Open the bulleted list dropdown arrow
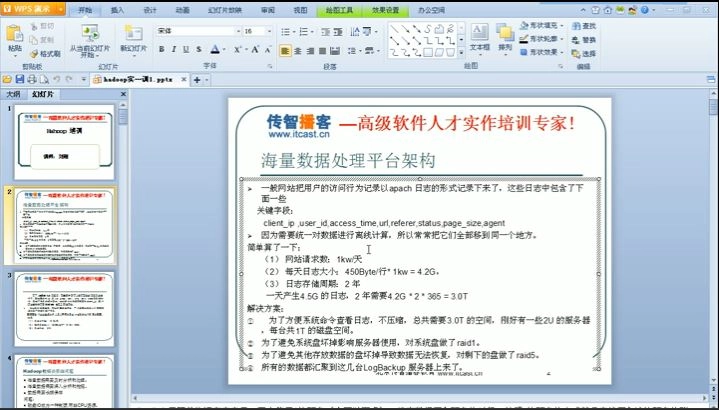719x410 pixels. (x=293, y=32)
